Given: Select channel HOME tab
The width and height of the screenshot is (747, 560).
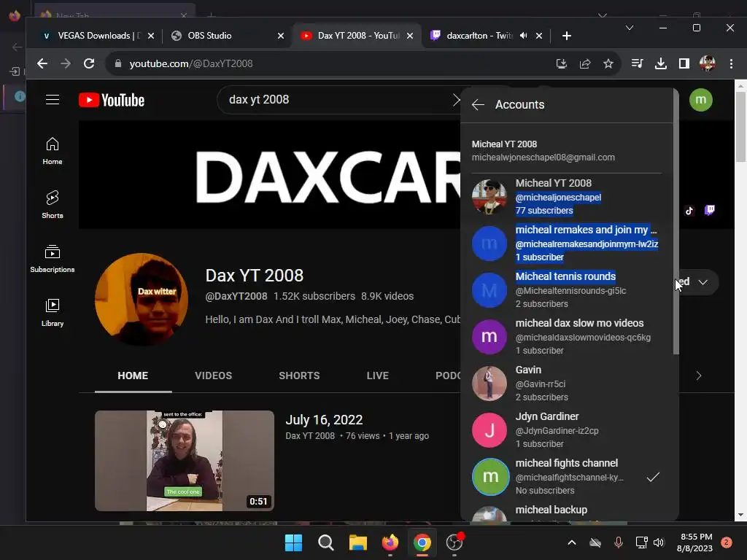Looking at the screenshot, I should click(133, 376).
